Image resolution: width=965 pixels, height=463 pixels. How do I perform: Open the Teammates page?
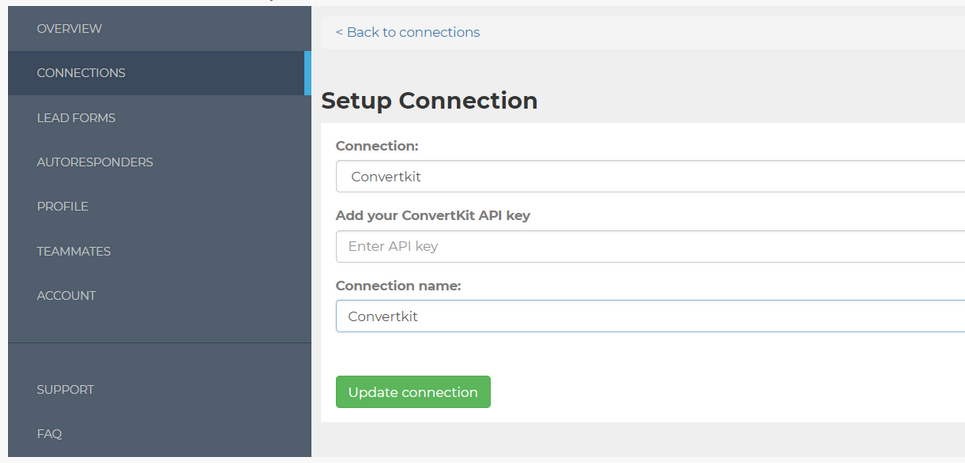coord(74,251)
